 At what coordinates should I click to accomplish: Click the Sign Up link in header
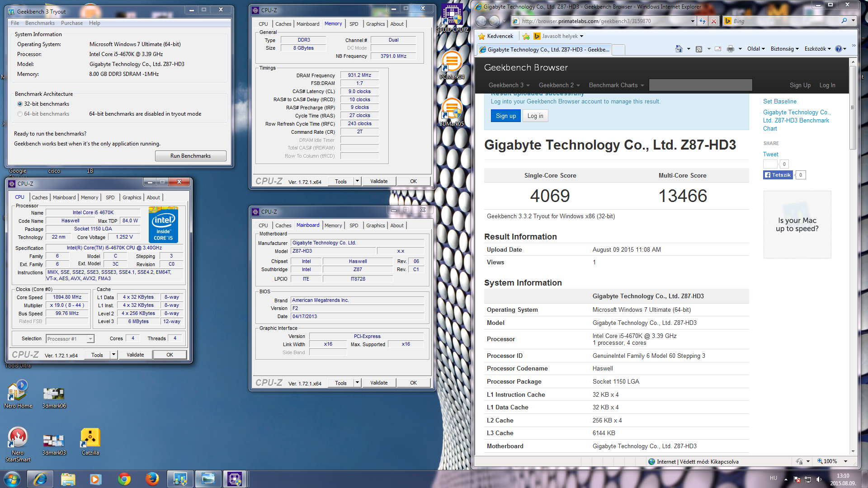(x=800, y=85)
